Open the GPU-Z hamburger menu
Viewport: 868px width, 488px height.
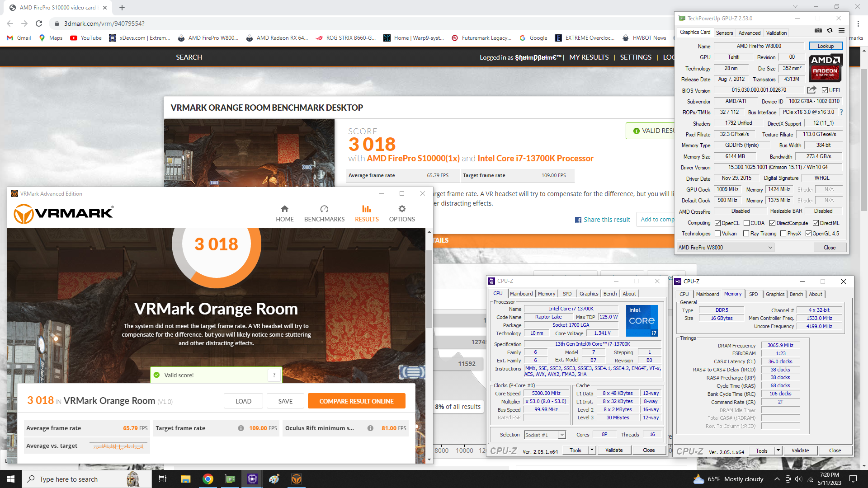841,30
